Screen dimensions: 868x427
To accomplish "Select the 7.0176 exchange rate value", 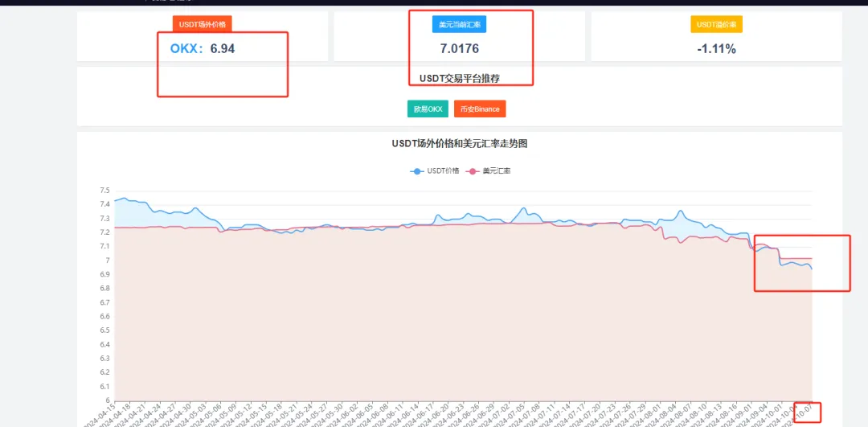I will click(460, 49).
